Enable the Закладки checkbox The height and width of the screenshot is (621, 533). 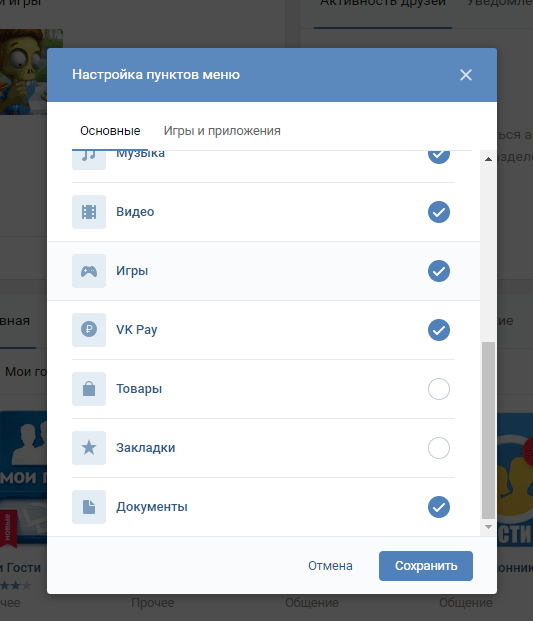point(439,448)
